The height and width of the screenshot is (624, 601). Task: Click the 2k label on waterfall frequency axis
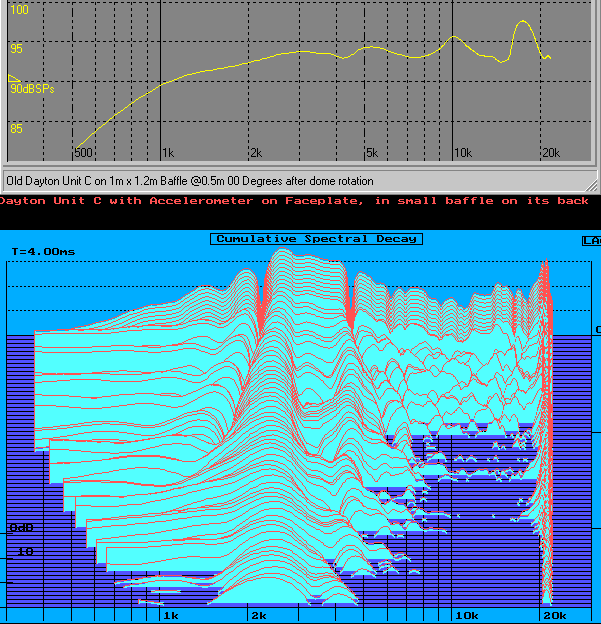click(259, 615)
